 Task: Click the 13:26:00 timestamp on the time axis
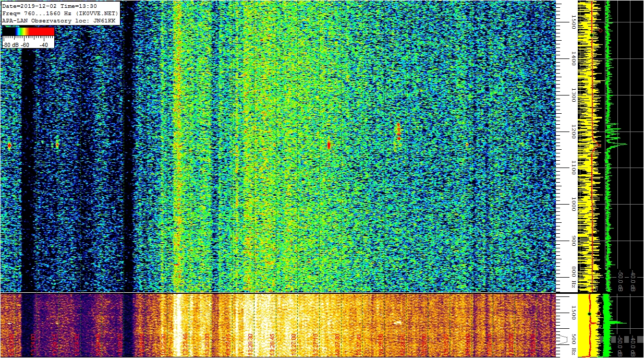tap(208, 344)
